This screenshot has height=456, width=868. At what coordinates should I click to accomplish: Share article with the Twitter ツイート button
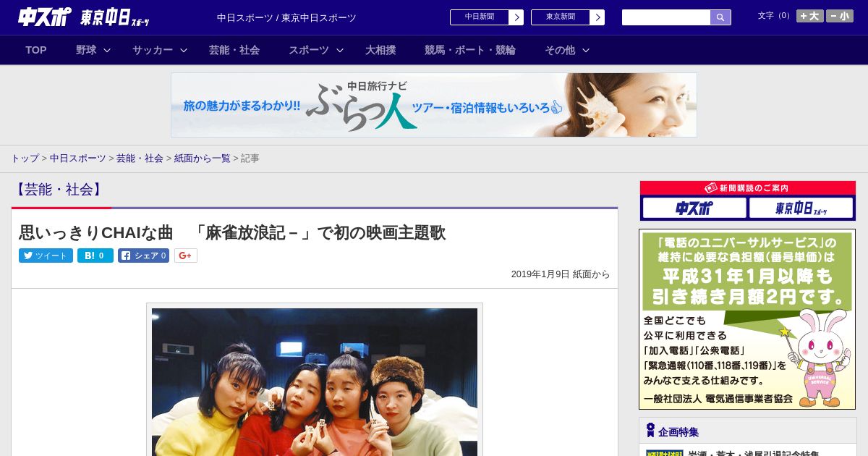46,256
